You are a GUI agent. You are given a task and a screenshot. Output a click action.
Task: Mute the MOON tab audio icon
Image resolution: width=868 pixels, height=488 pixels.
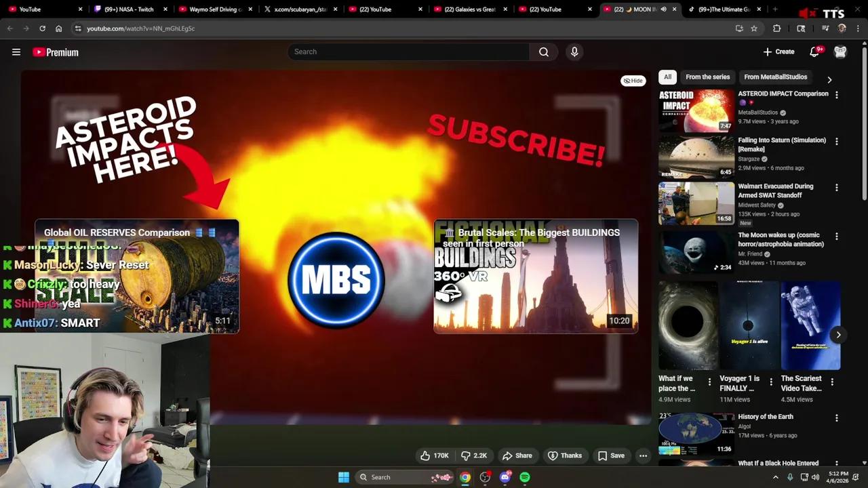[x=663, y=9]
